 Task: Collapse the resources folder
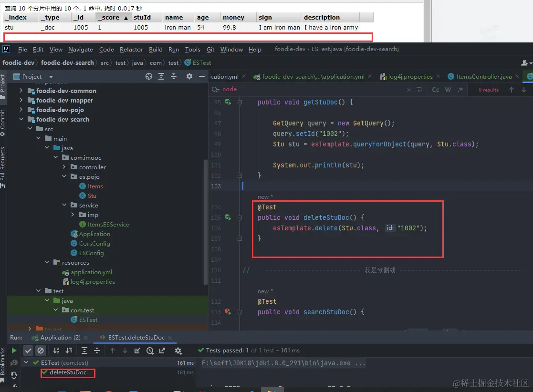(x=47, y=262)
